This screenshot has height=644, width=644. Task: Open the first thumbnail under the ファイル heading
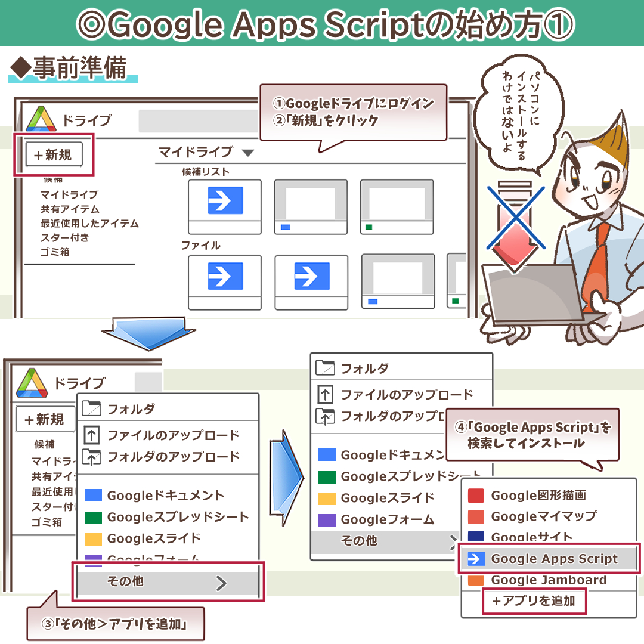(225, 282)
